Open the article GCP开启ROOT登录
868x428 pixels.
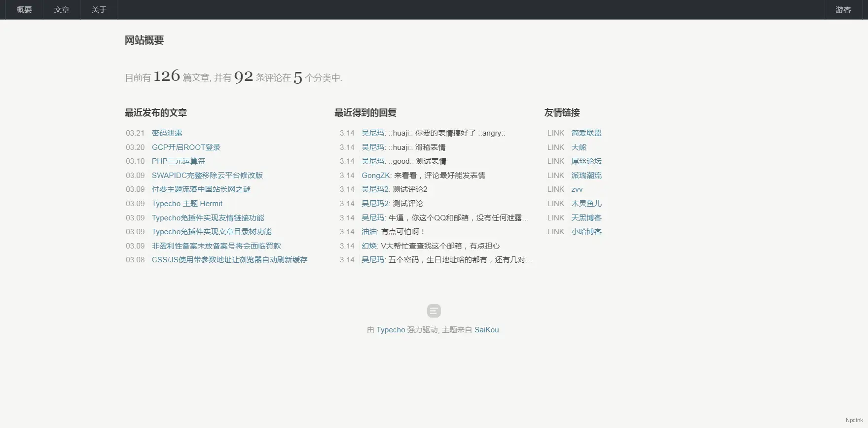(x=186, y=147)
